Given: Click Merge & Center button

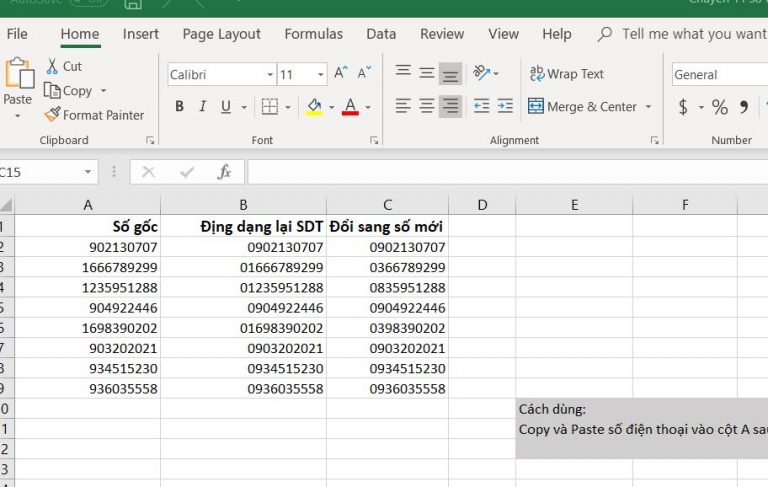Looking at the screenshot, I should click(x=582, y=106).
